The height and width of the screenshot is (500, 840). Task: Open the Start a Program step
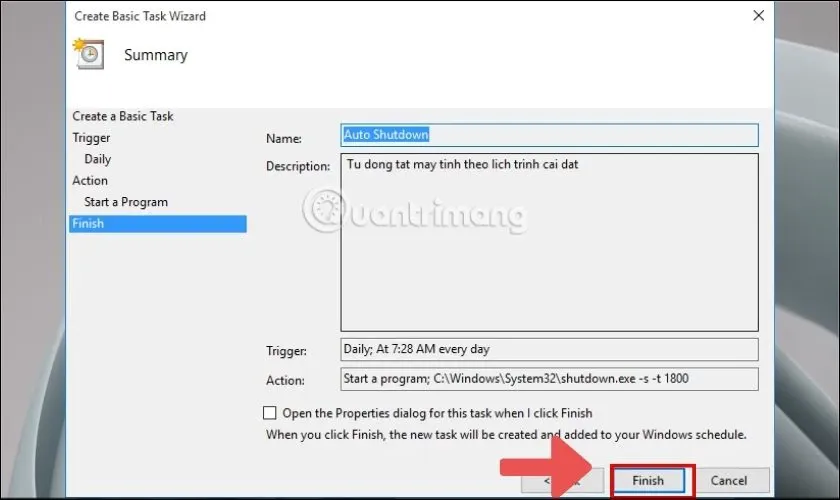point(126,202)
